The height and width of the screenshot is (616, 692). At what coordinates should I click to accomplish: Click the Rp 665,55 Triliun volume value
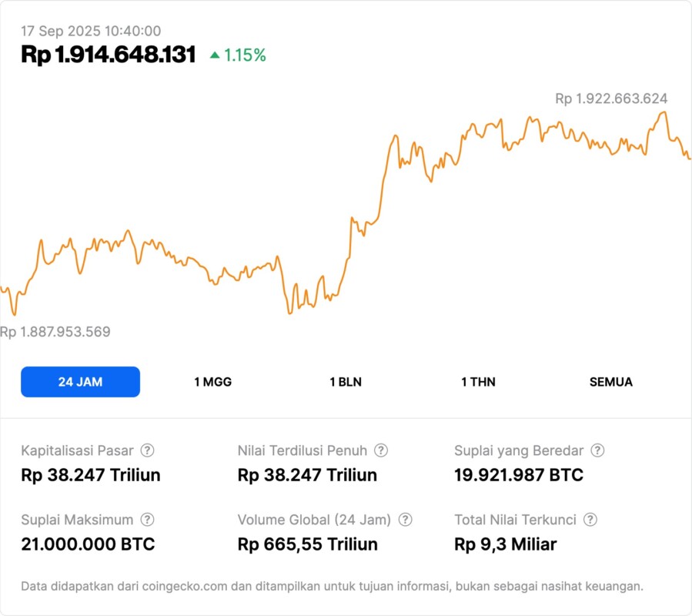point(308,544)
